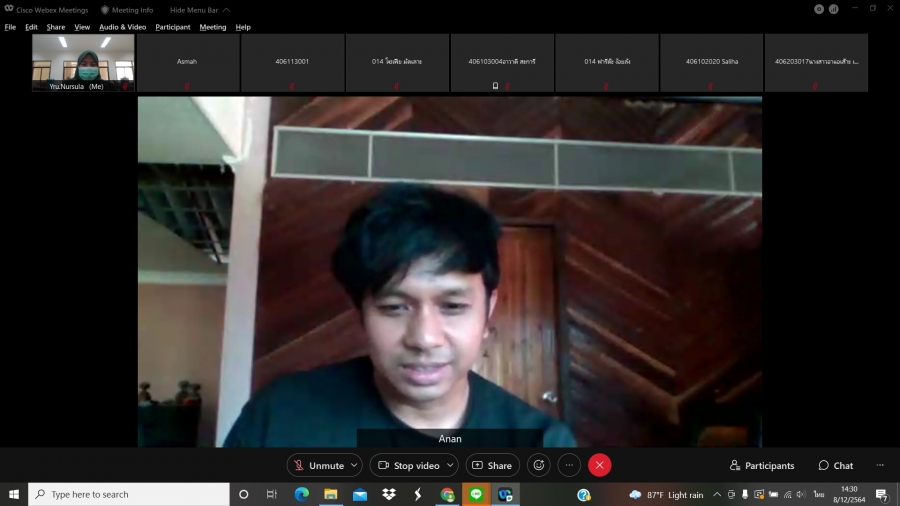900x506 pixels.
Task: Open LINE app in taskbar
Action: pyautogui.click(x=476, y=494)
